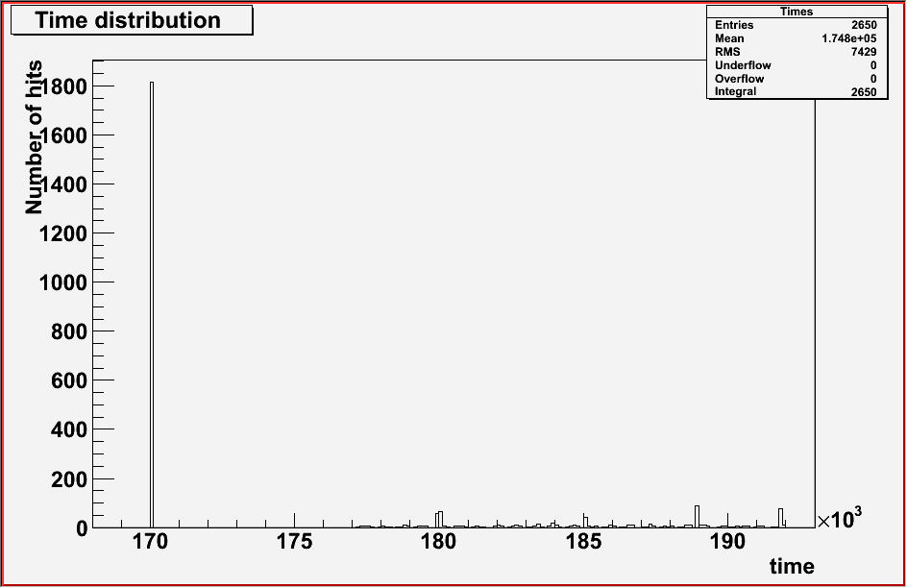Viewport: 907px width, 588px height.
Task: Click the 185 x-axis tick label
Action: point(583,542)
